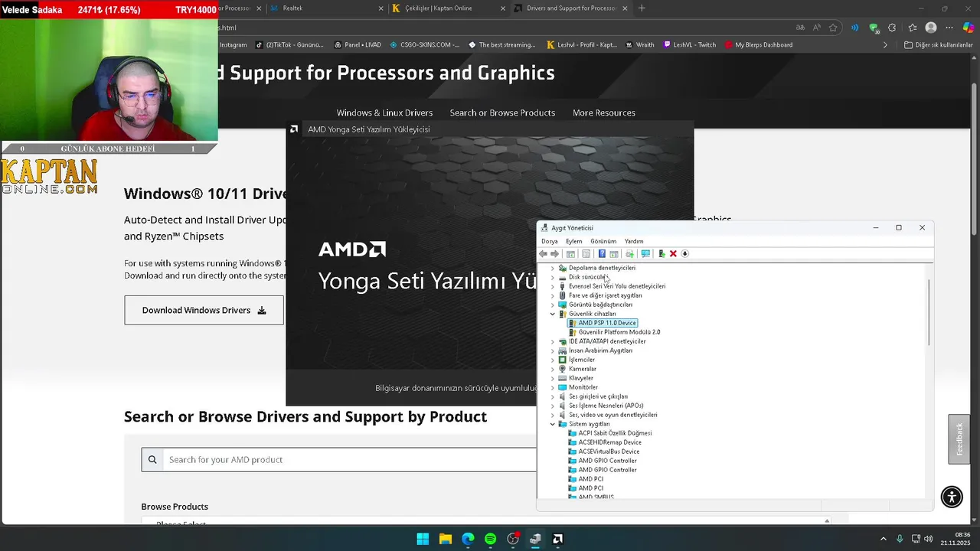The height and width of the screenshot is (551, 980).
Task: Expand İşlemciler node
Action: [553, 360]
